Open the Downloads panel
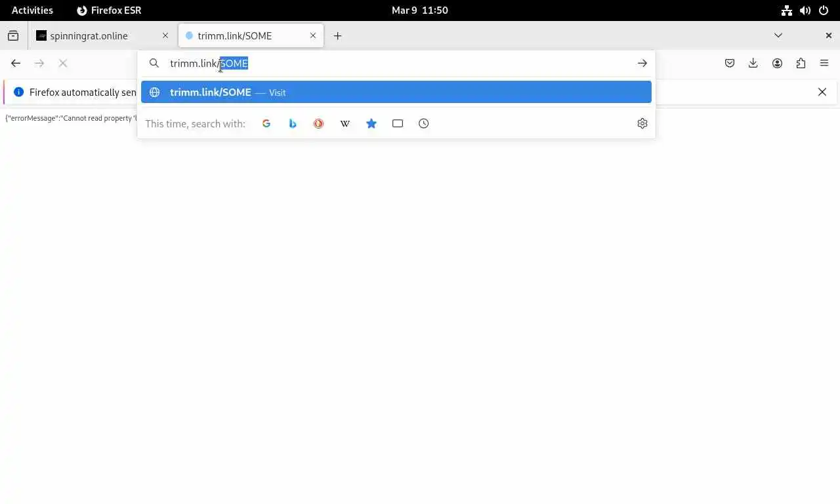Screen dimensions: 840x504 753,63
